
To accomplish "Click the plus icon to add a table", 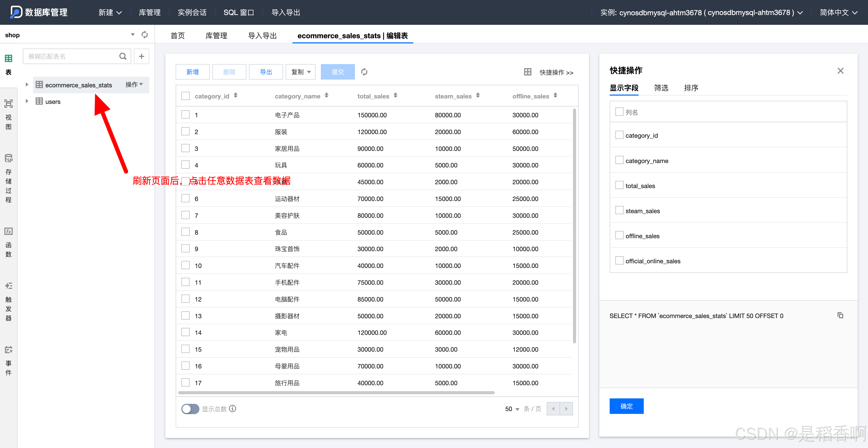I will click(x=142, y=56).
